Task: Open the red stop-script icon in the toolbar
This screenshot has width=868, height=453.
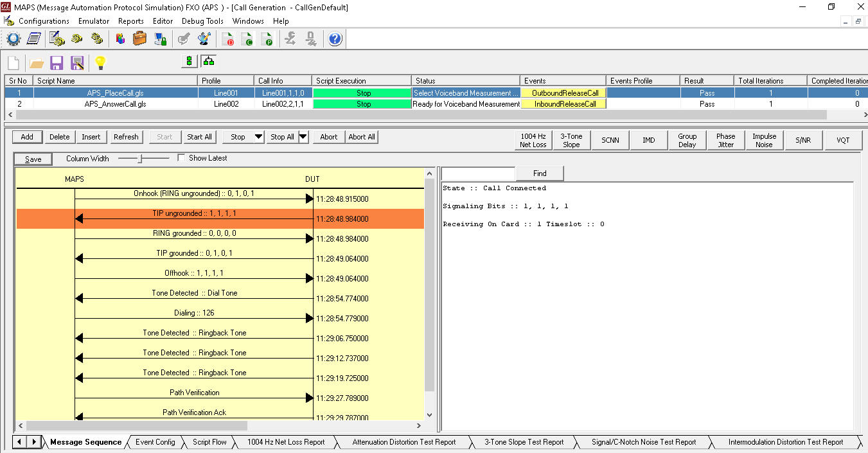Action: (228, 39)
